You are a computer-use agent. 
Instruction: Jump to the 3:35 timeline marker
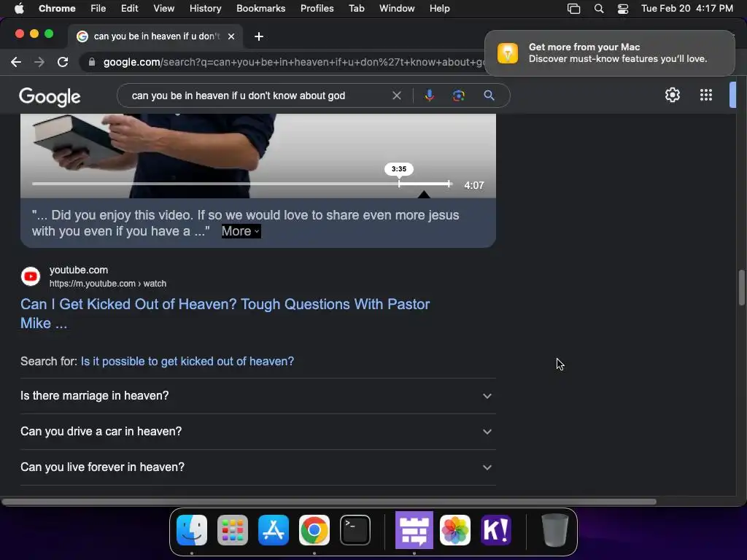399,169
